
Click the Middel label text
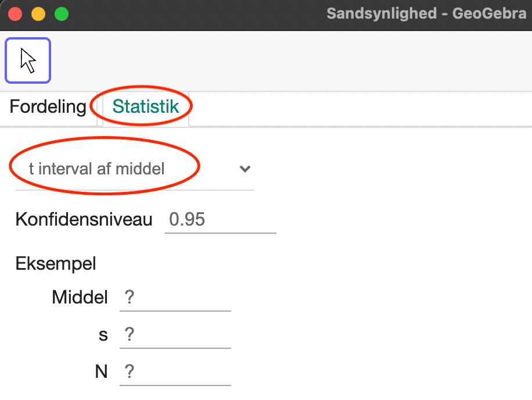[x=80, y=297]
